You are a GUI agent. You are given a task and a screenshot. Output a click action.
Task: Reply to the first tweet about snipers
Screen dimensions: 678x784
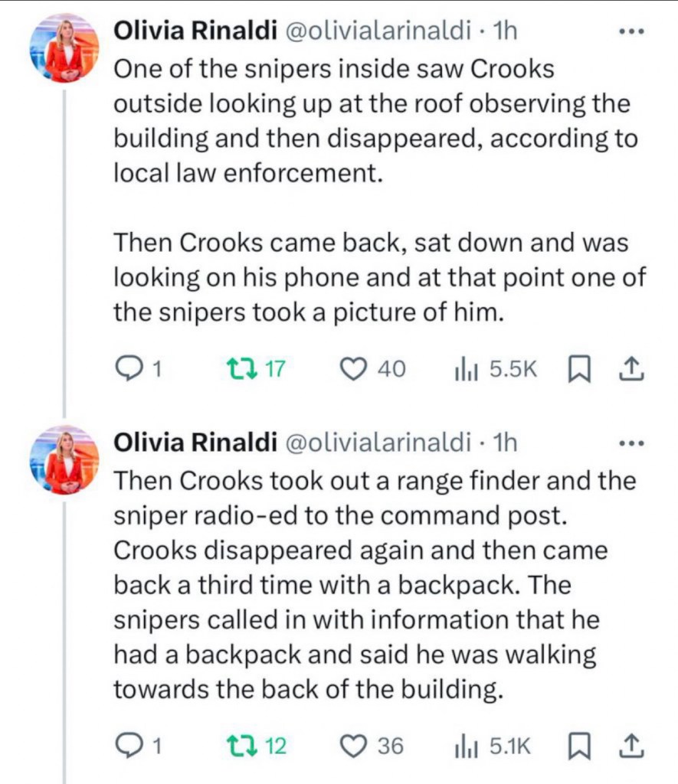pyautogui.click(x=126, y=370)
